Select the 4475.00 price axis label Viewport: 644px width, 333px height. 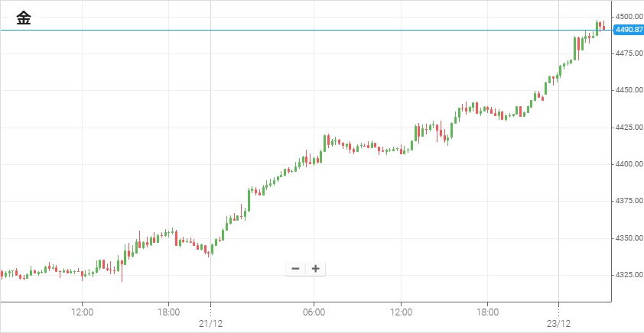(629, 53)
